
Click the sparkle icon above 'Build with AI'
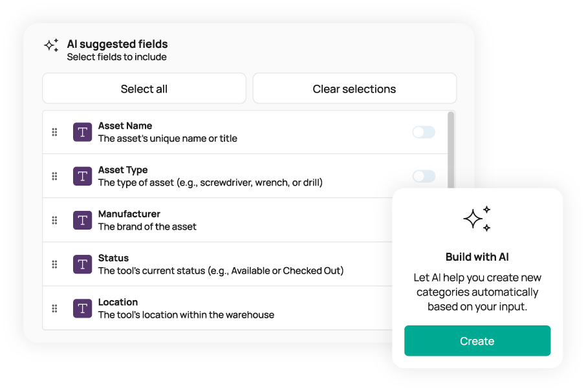coord(477,219)
